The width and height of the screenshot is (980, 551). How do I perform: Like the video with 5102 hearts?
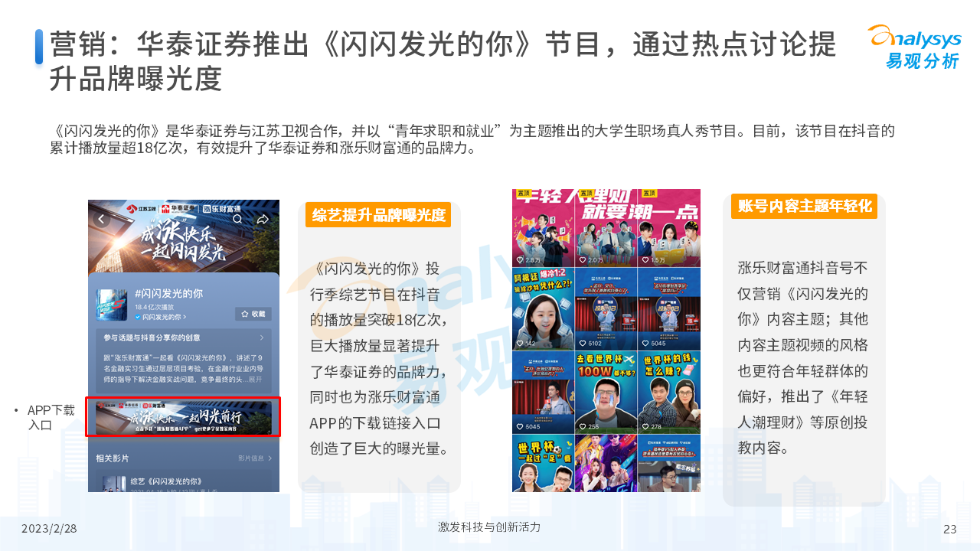(x=582, y=344)
